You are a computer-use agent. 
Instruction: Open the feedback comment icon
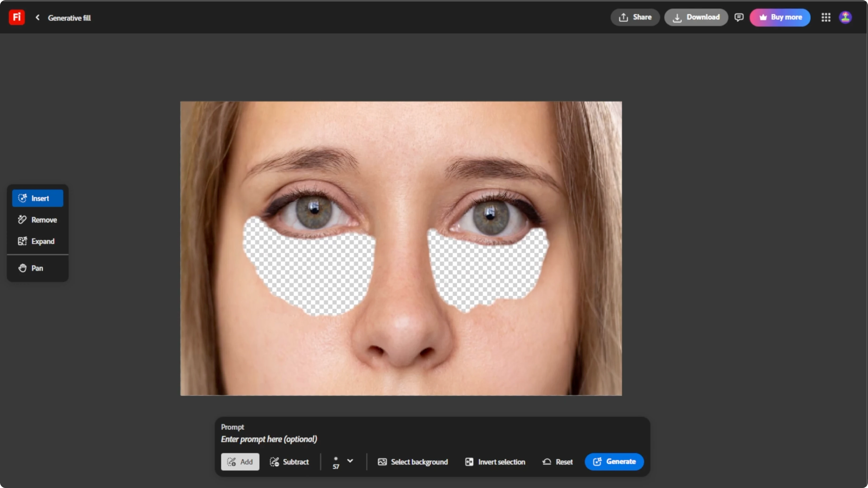(739, 17)
